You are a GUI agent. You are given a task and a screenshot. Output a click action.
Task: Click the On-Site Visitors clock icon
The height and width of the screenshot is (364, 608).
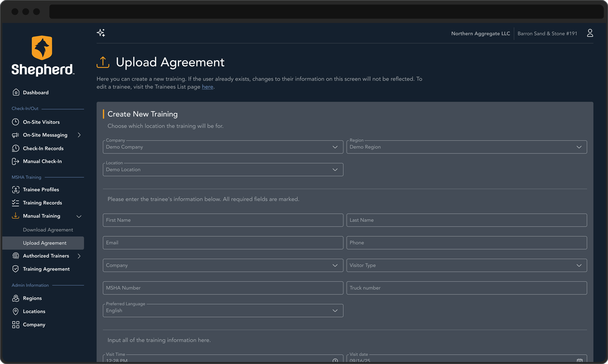(x=16, y=122)
